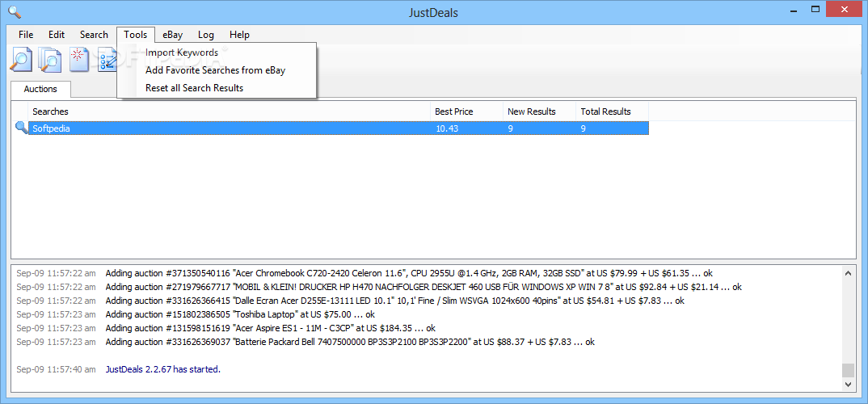Click the log scrollbar down arrow
Image resolution: width=868 pixels, height=404 pixels.
(848, 384)
